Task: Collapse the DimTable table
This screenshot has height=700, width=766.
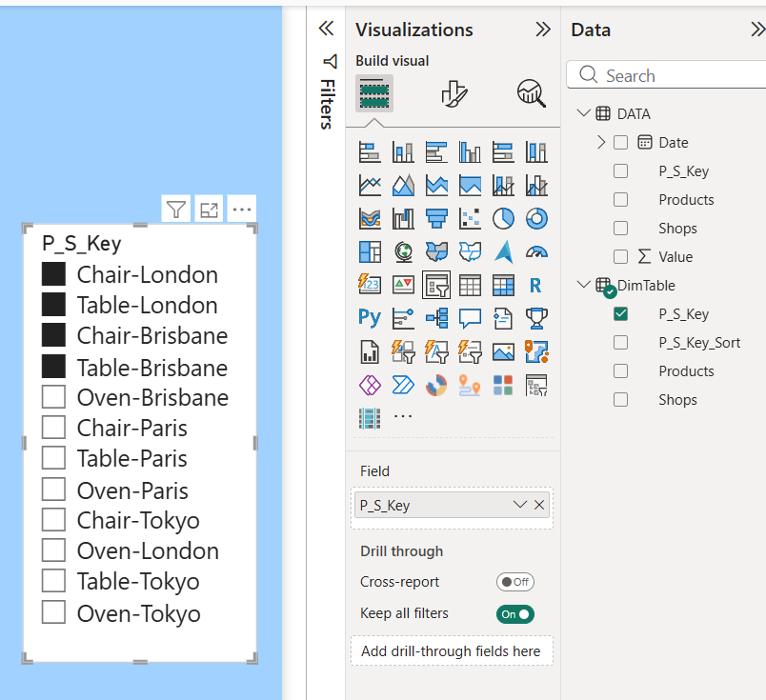Action: pos(583,285)
